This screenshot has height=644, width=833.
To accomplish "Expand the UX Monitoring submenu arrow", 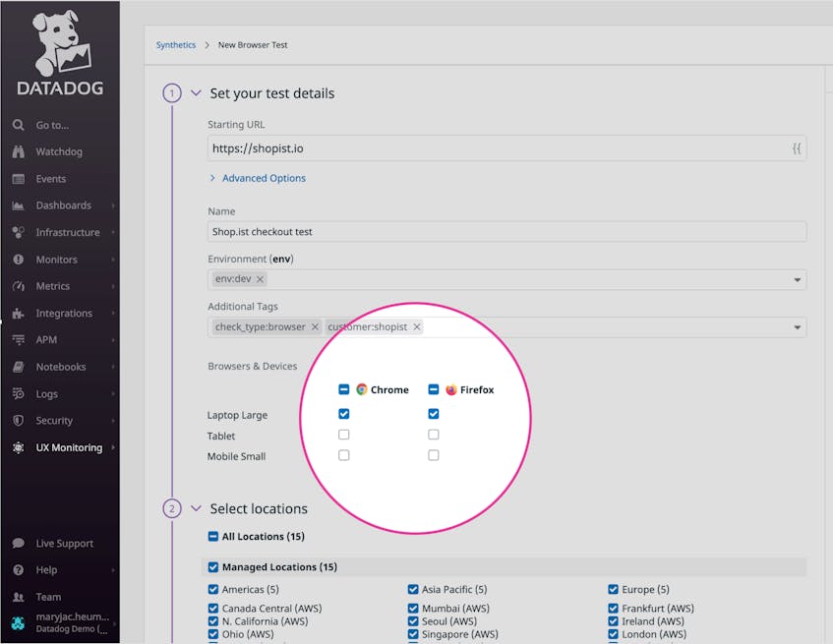I will click(113, 447).
